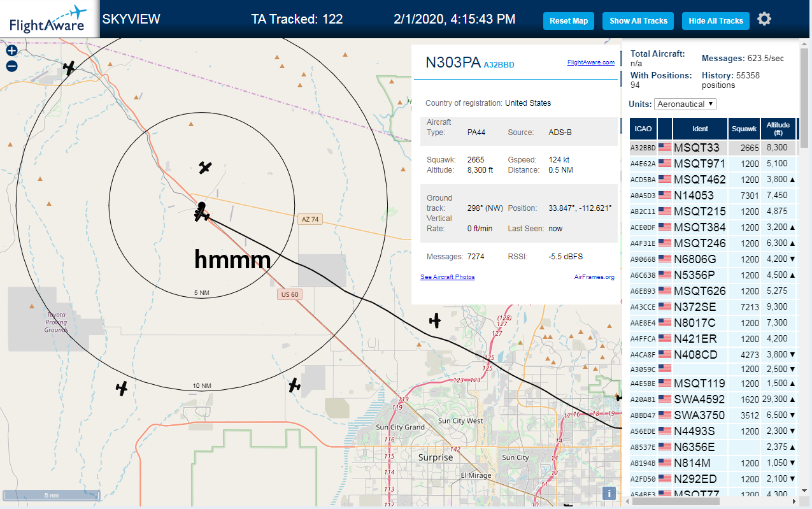Select aircraft row N4493S
The image size is (812, 509).
pos(713,431)
